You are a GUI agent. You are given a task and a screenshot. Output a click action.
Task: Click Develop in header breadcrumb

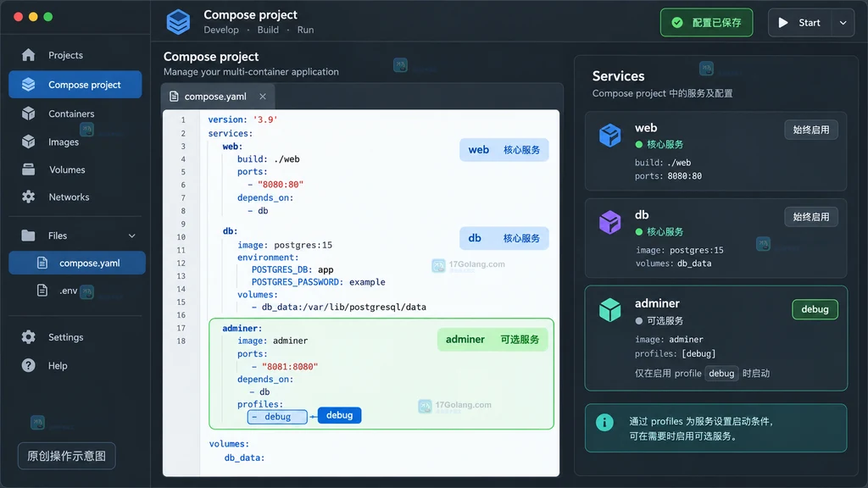(221, 30)
